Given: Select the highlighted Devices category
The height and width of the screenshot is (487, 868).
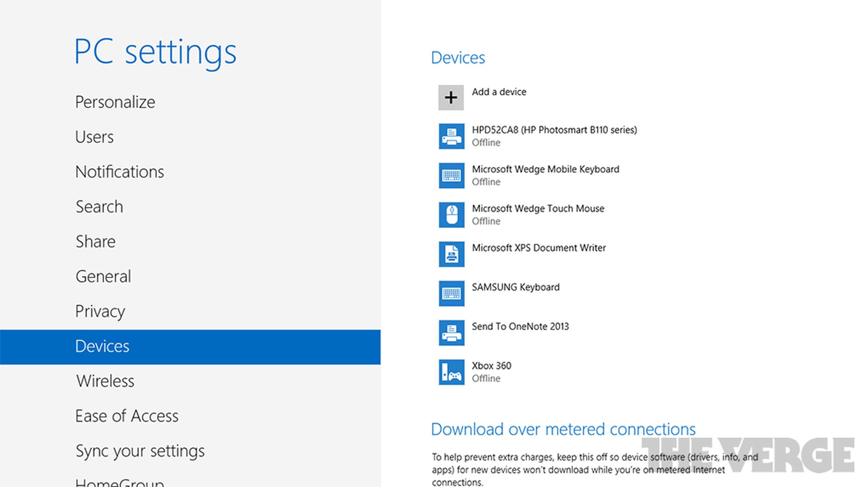Looking at the screenshot, I should [x=190, y=347].
